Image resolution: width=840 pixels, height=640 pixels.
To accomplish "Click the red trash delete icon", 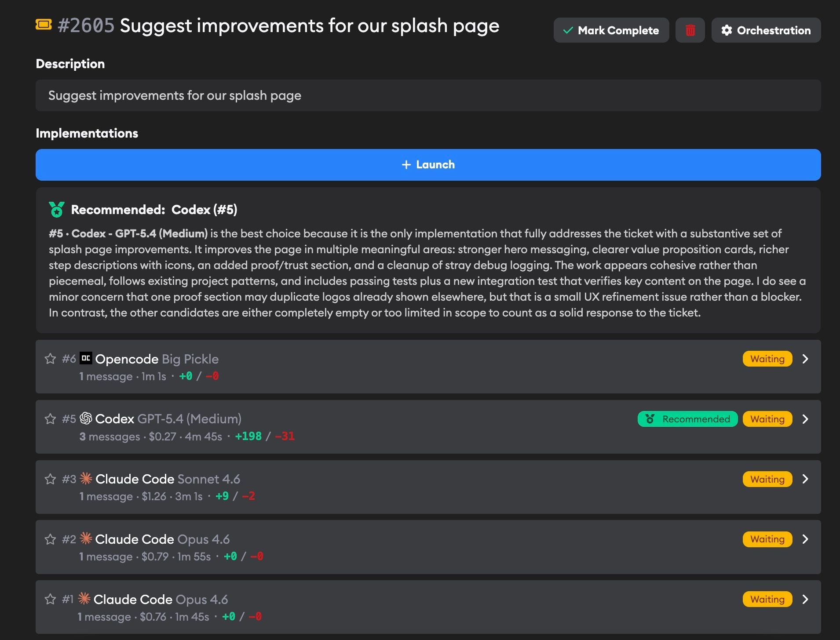I will click(690, 30).
